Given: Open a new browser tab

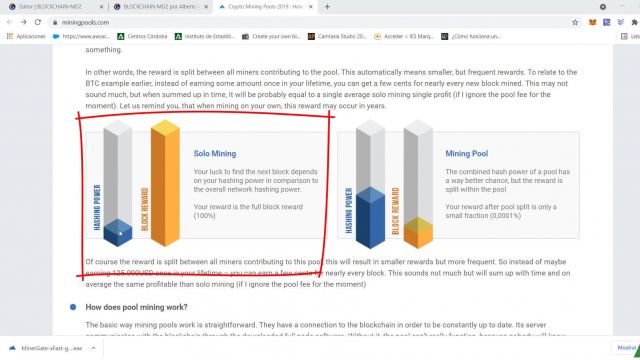Looking at the screenshot, I should [327, 7].
